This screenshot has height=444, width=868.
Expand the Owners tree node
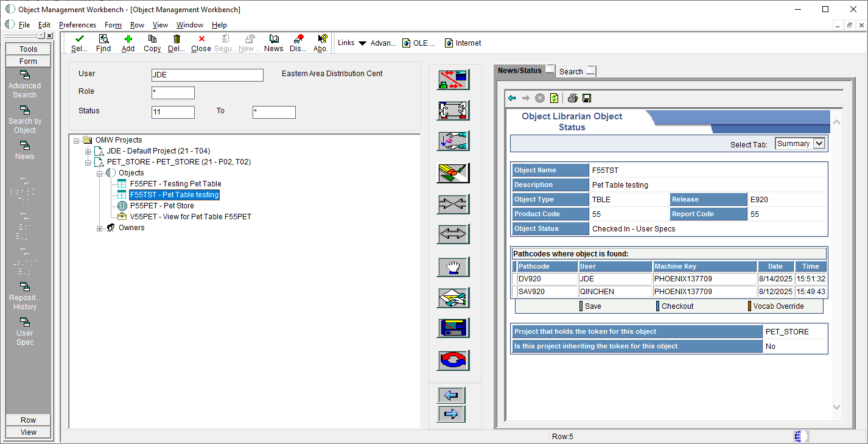tap(100, 228)
